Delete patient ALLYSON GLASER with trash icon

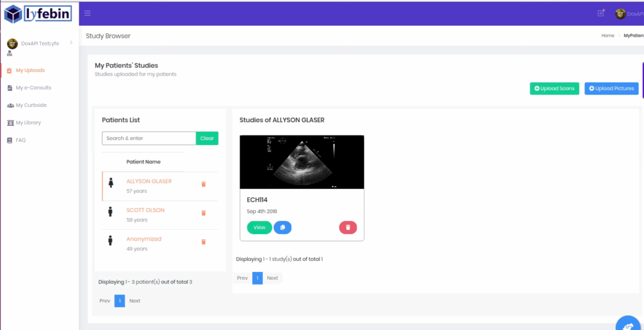tap(203, 185)
